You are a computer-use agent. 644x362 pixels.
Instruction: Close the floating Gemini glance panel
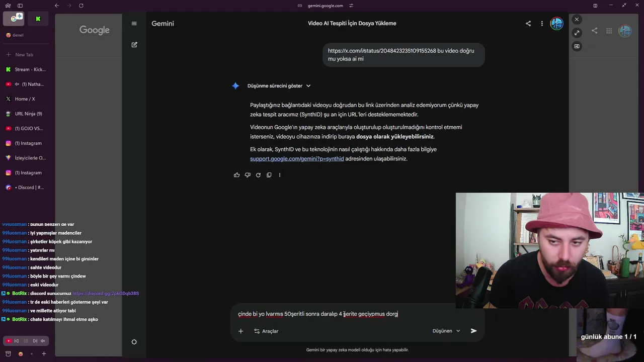click(x=577, y=19)
